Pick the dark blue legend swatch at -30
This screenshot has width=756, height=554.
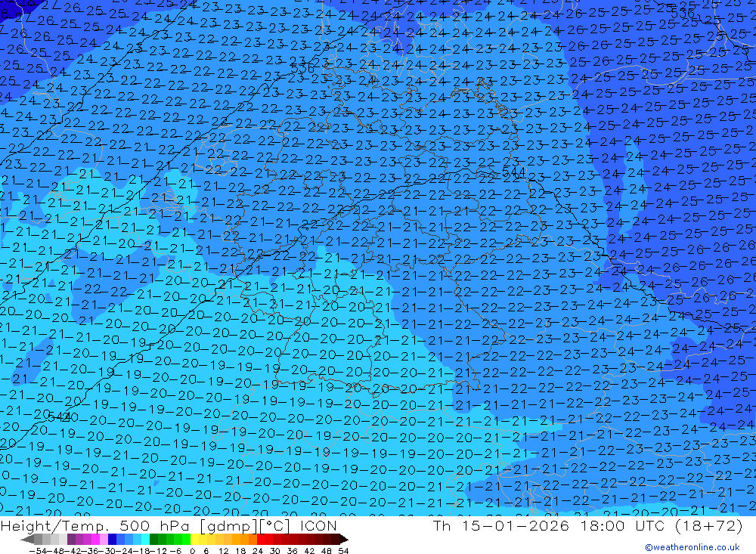pyautogui.click(x=112, y=540)
